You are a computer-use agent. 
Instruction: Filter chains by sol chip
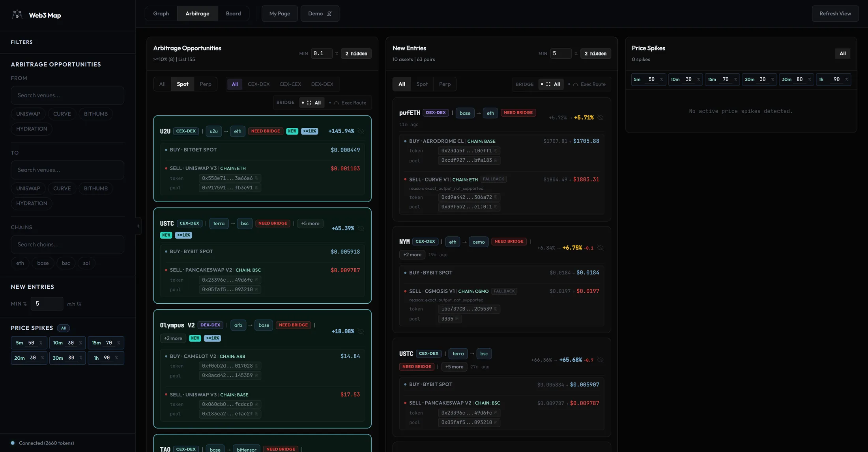(x=86, y=263)
